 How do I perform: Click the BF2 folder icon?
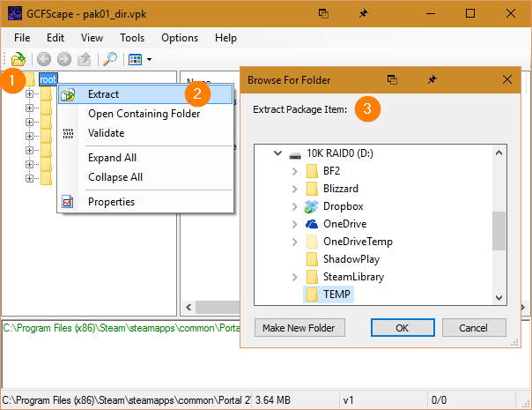312,171
